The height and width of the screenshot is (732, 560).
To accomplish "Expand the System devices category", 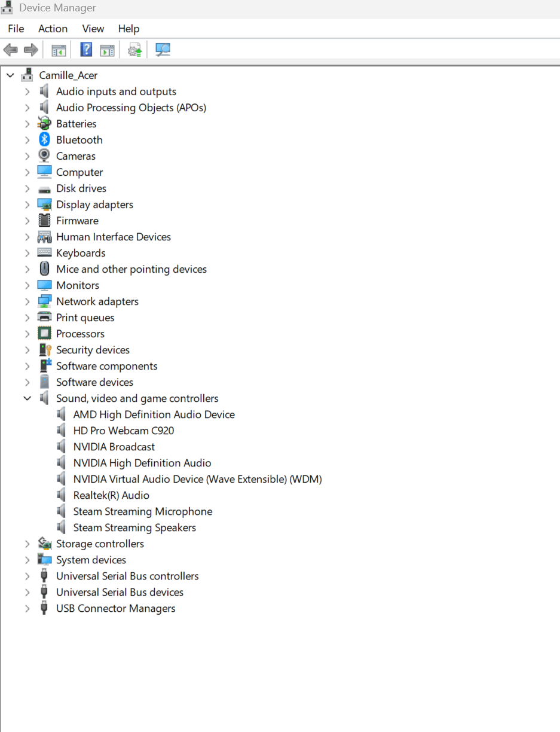I will tap(27, 560).
